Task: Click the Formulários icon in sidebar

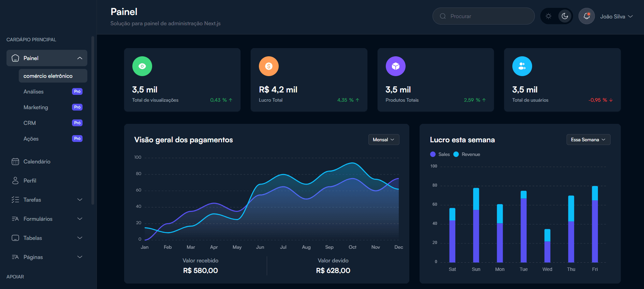Action: pyautogui.click(x=15, y=219)
